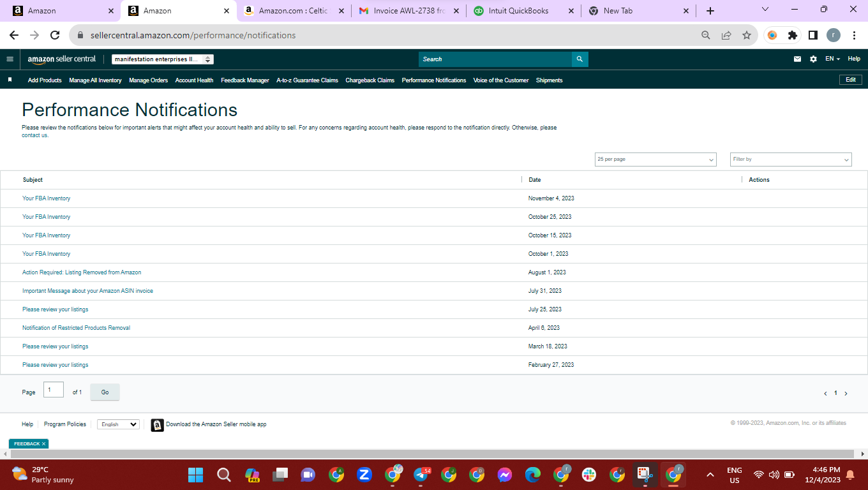Viewport: 868px width, 490px height.
Task: Share this page using the share icon
Action: [726, 36]
